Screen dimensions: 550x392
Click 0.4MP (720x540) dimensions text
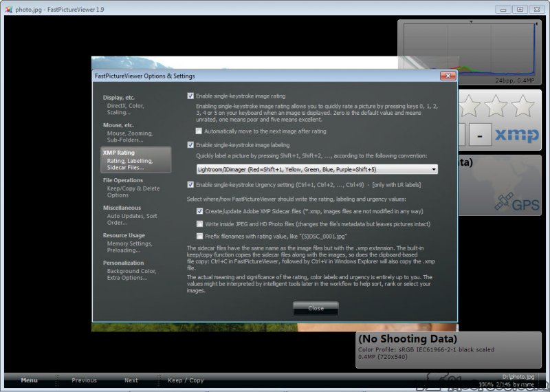tap(383, 357)
